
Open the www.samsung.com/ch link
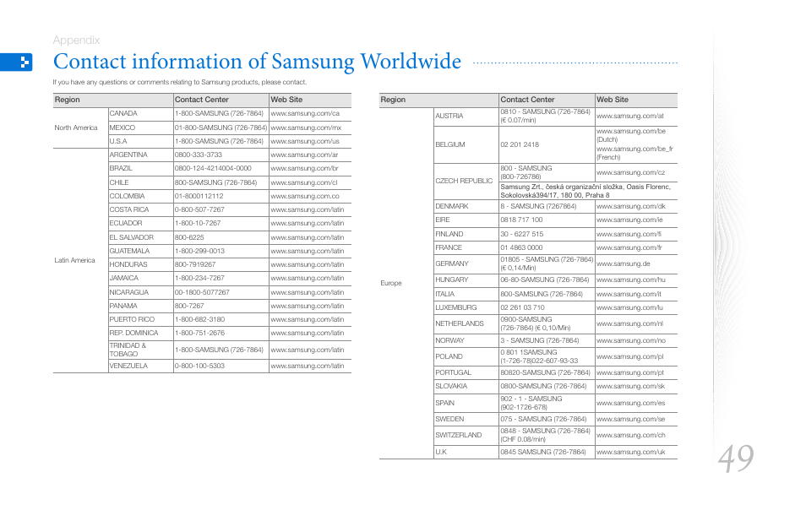click(631, 436)
